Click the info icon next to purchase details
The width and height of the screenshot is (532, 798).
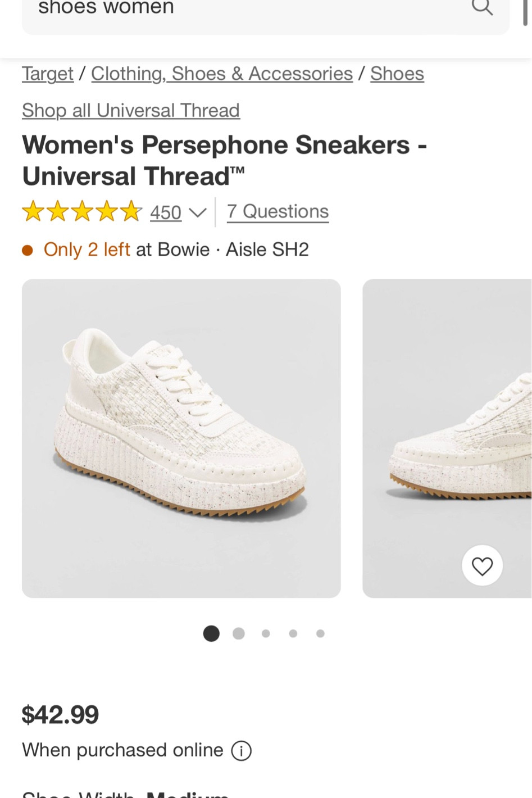point(241,750)
